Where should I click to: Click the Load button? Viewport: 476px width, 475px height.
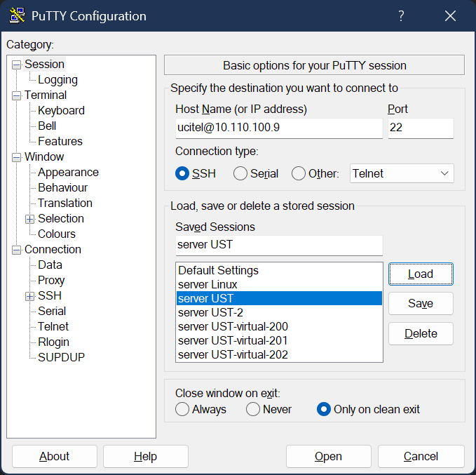tap(421, 274)
